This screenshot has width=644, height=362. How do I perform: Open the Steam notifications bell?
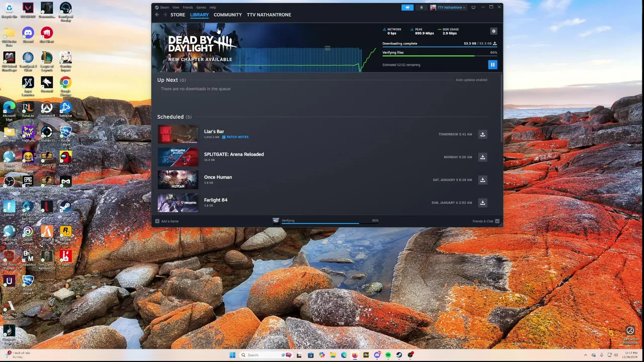click(422, 8)
